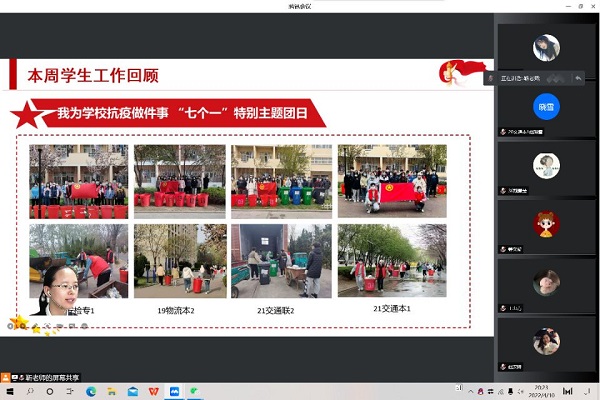
Task: Open Cortana circle on taskbar
Action: click(50, 392)
